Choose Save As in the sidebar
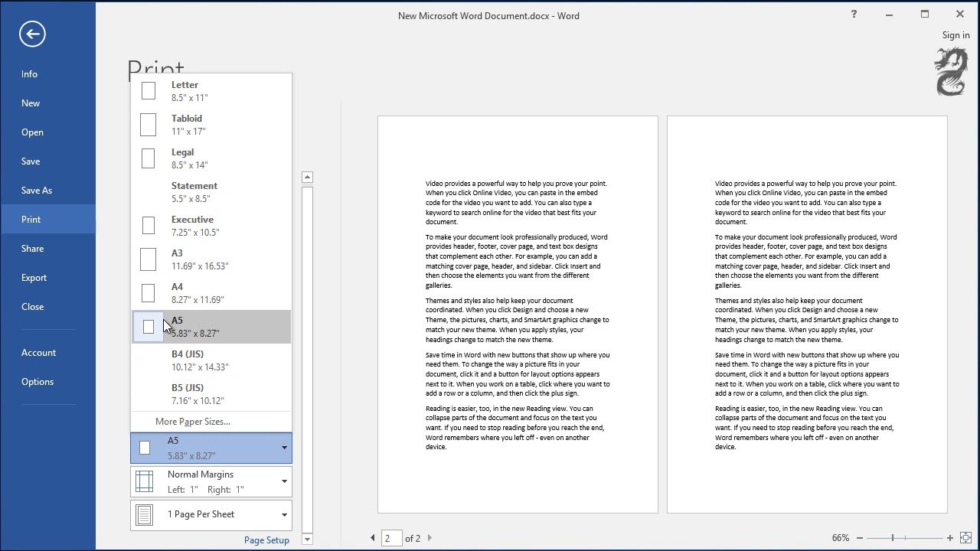The image size is (980, 551). [x=47, y=191]
